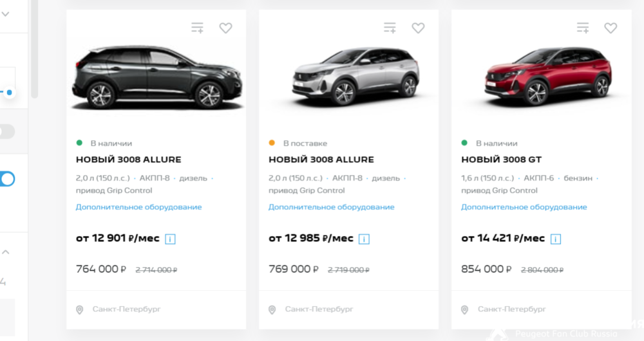Click the sidebar vertical scrollbar
644x341 pixels.
pyautogui.click(x=34, y=51)
